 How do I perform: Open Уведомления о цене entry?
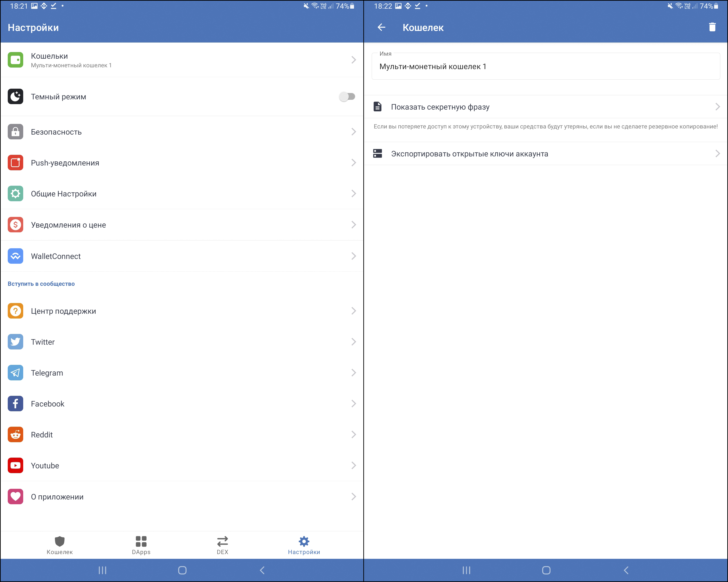[x=182, y=225]
